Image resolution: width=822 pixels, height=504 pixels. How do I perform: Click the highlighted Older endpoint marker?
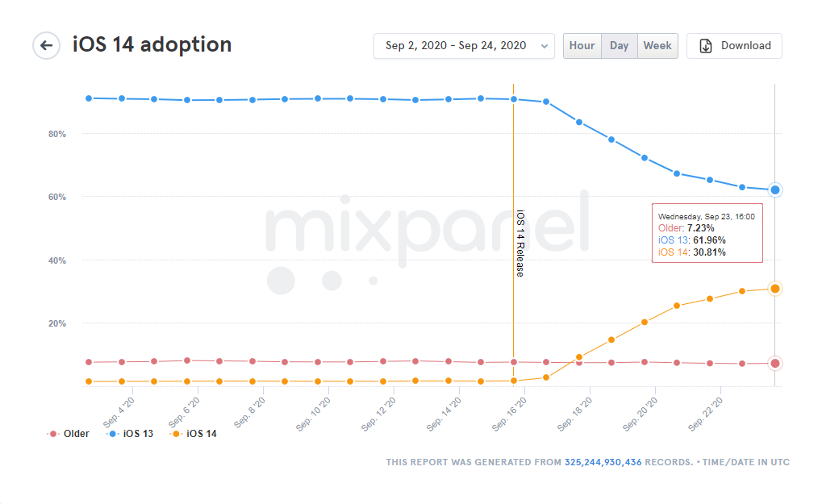(x=774, y=363)
